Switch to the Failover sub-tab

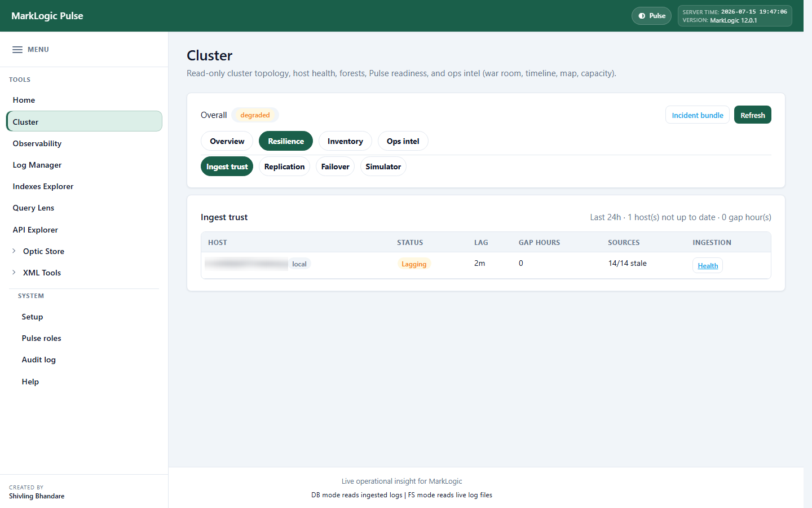335,167
